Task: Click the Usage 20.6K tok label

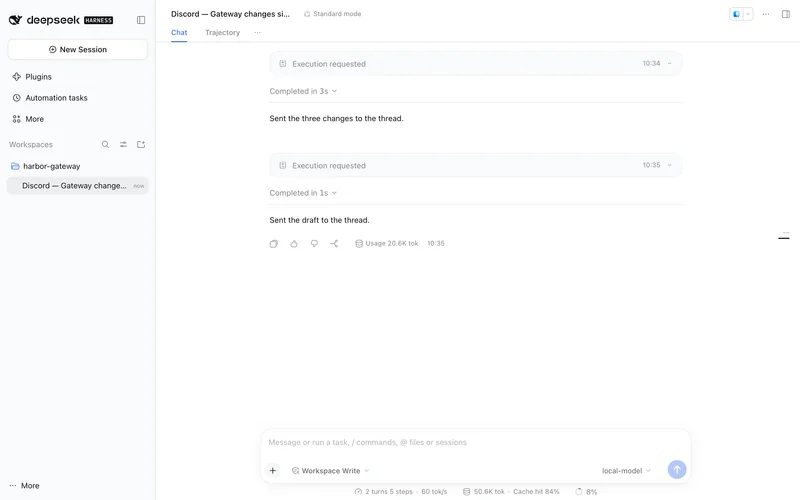Action: 387,243
